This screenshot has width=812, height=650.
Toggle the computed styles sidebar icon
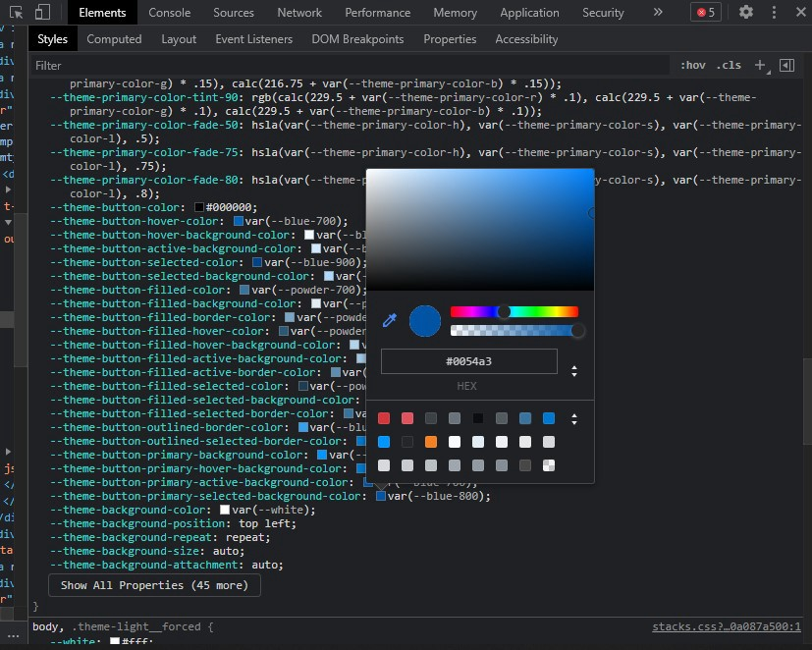click(x=786, y=65)
